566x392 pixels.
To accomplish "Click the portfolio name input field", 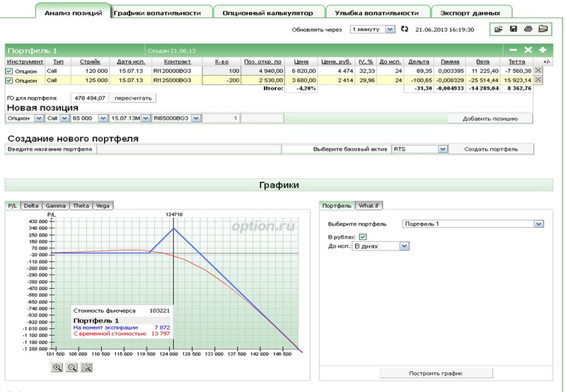I will pos(187,149).
